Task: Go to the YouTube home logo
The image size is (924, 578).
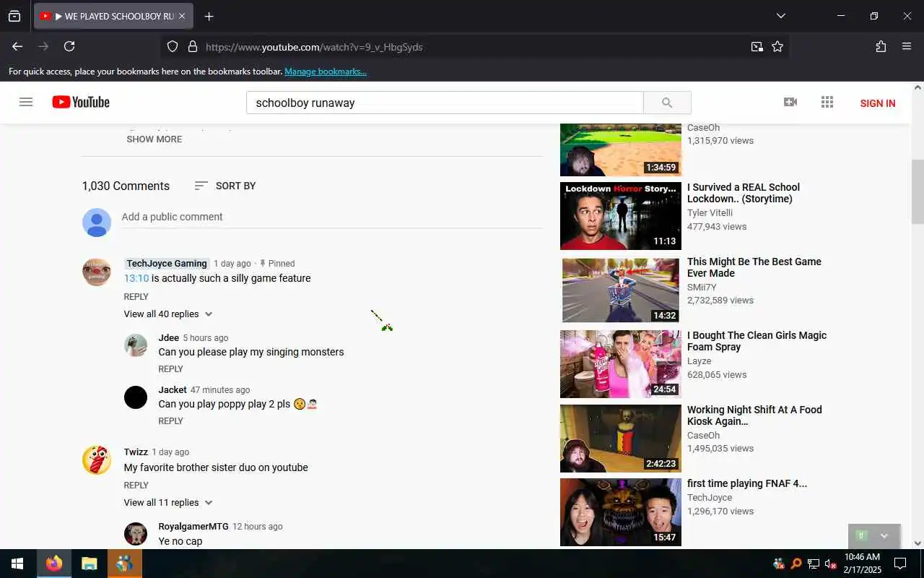Action: [x=81, y=102]
